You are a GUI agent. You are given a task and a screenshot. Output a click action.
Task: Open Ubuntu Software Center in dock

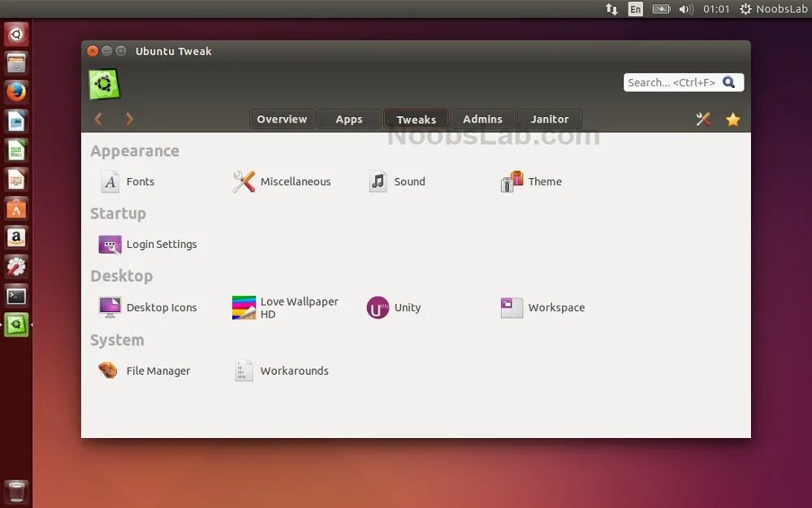point(16,209)
